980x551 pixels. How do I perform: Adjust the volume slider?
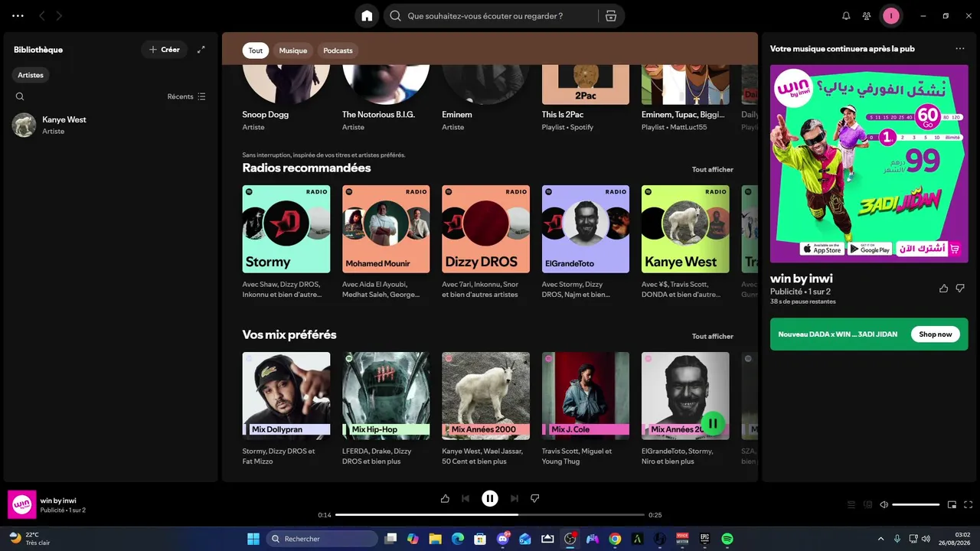click(916, 504)
